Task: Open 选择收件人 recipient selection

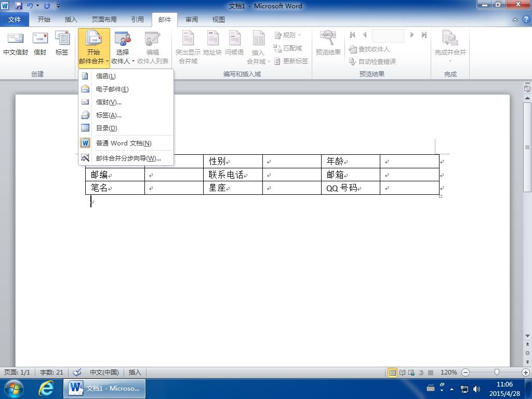Action: pyautogui.click(x=123, y=47)
